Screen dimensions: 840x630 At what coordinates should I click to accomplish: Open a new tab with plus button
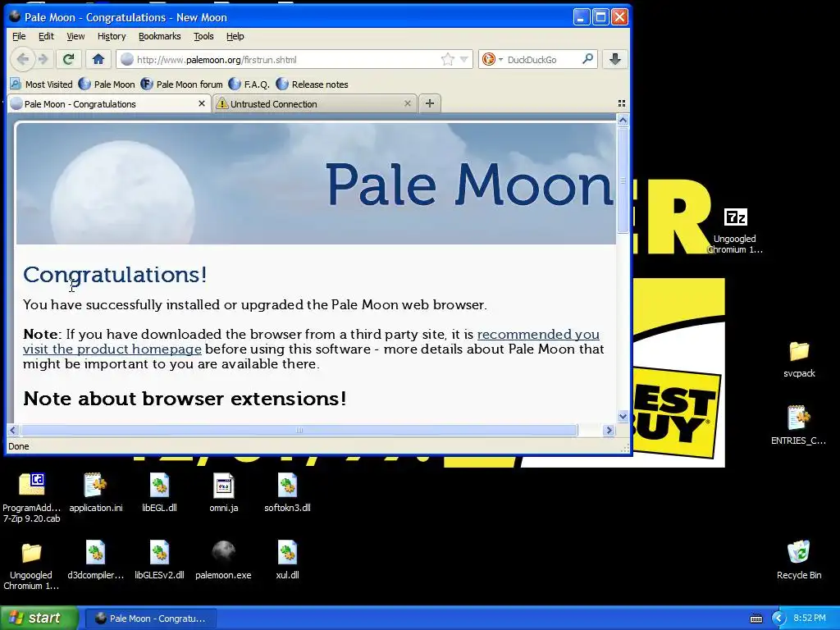tap(430, 103)
